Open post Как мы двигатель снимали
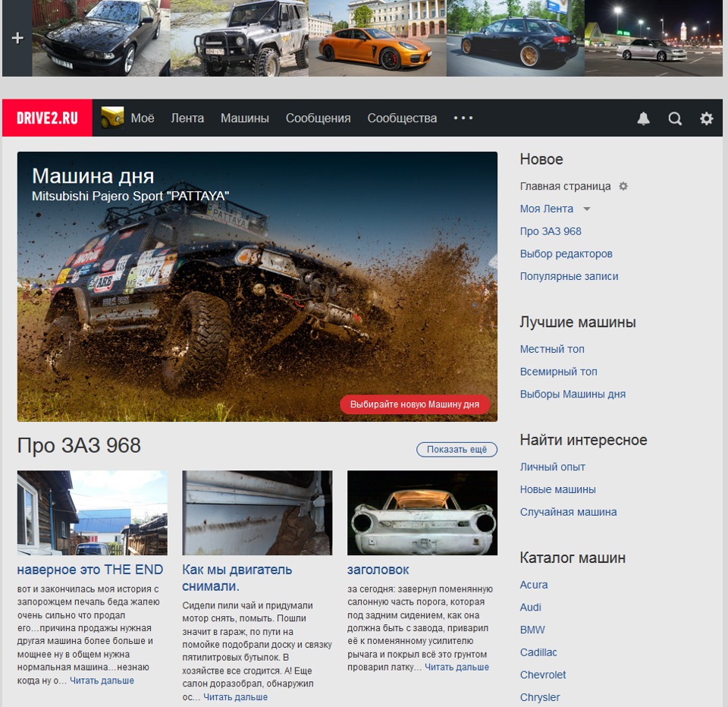 (x=237, y=578)
